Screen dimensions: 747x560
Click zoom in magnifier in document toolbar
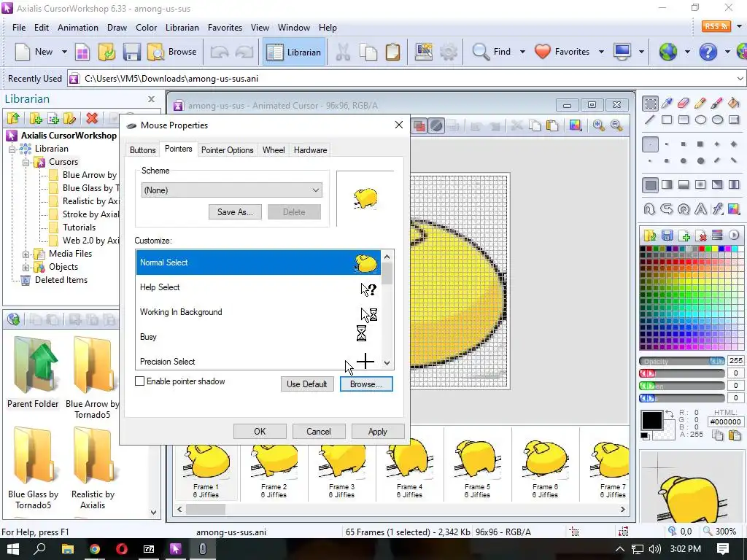pyautogui.click(x=598, y=125)
